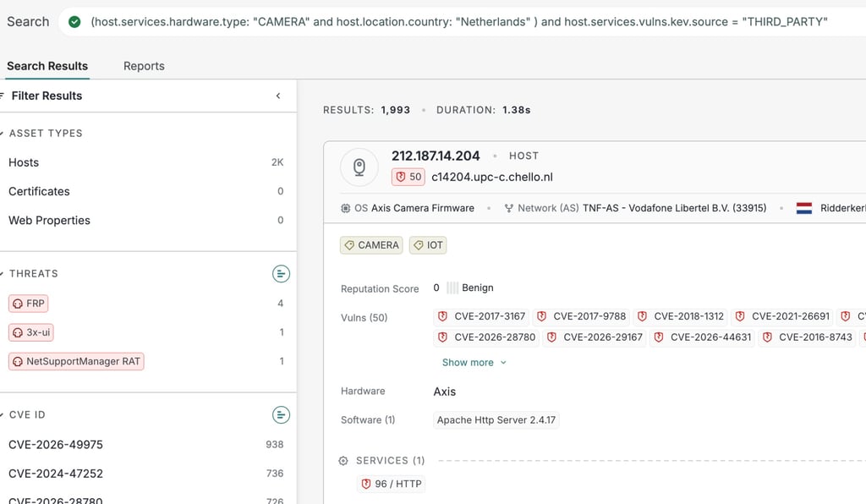Click the Network AS branch icon
This screenshot has height=504, width=866.
(x=508, y=208)
